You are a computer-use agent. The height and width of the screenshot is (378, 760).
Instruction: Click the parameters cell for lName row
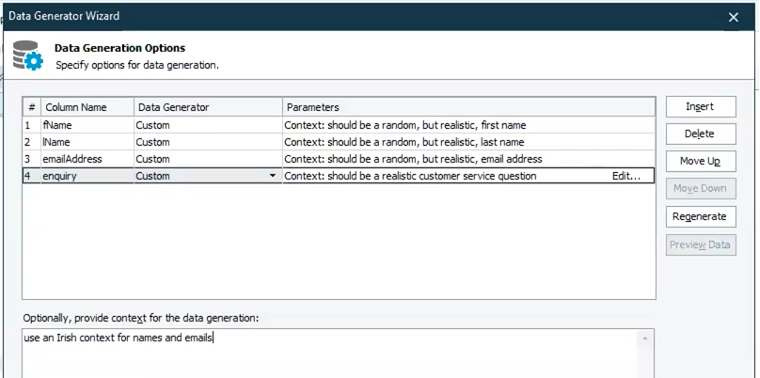coord(469,142)
